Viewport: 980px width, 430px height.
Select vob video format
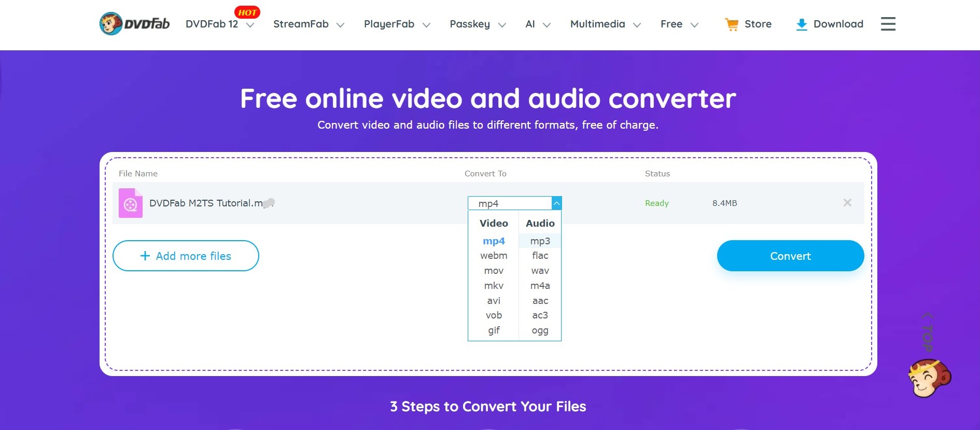pyautogui.click(x=494, y=315)
